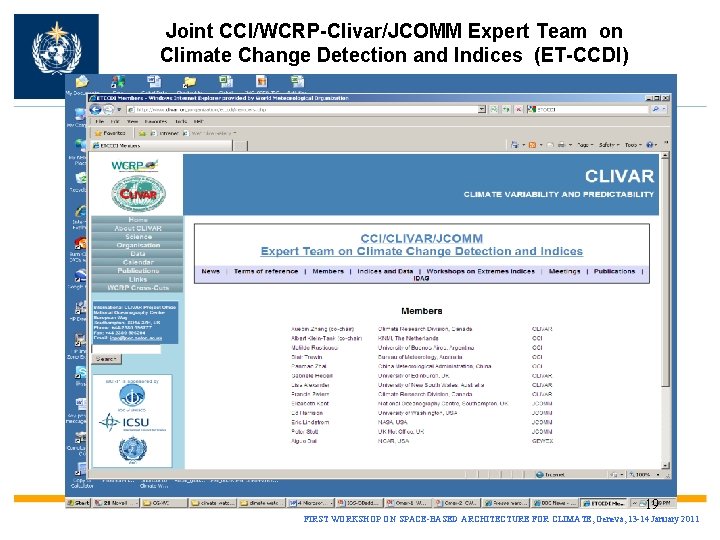Open a new blank tab

pyautogui.click(x=241, y=146)
